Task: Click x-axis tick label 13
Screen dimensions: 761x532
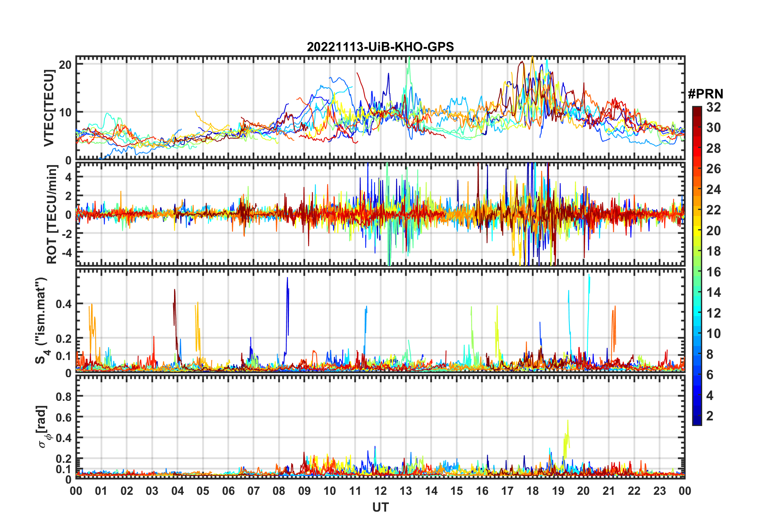Action: coord(406,491)
